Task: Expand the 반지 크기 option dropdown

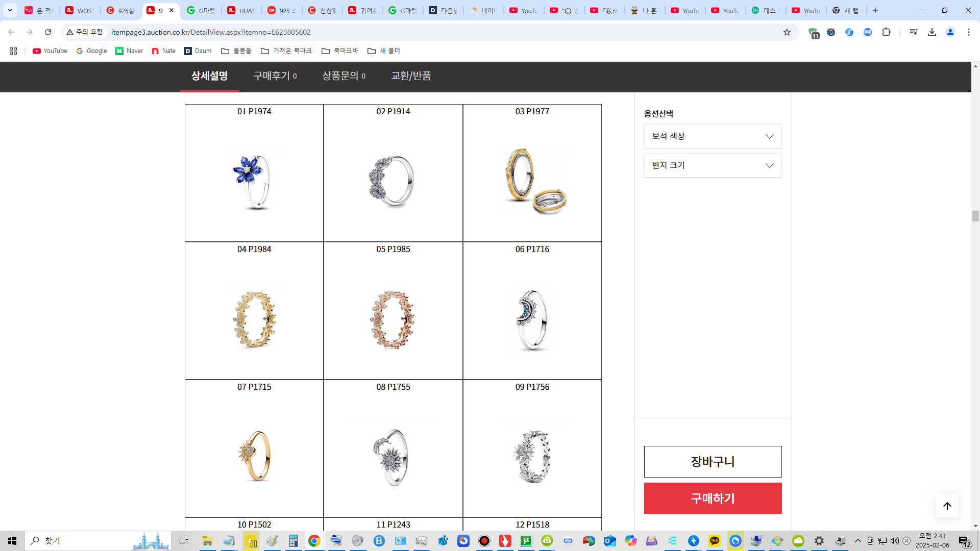Action: (713, 165)
